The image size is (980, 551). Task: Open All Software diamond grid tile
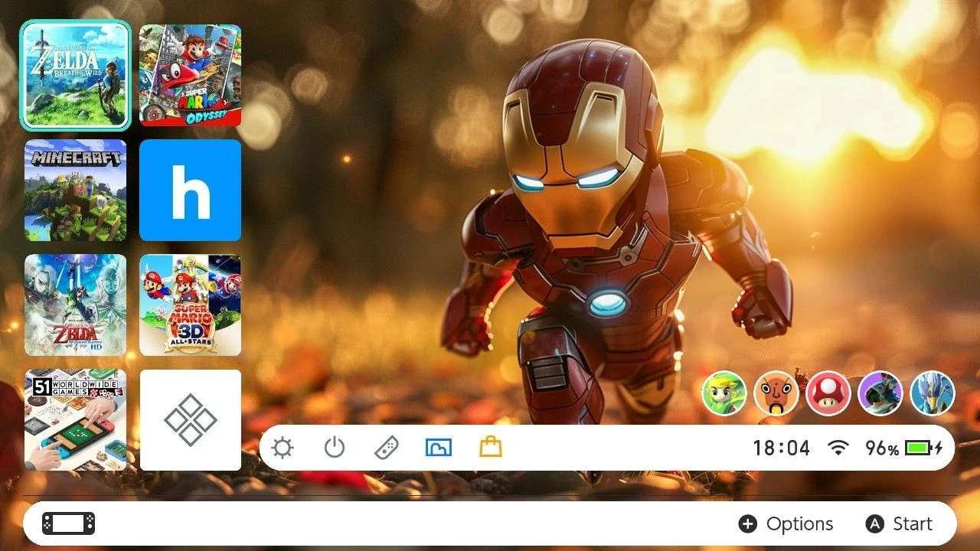(190, 420)
